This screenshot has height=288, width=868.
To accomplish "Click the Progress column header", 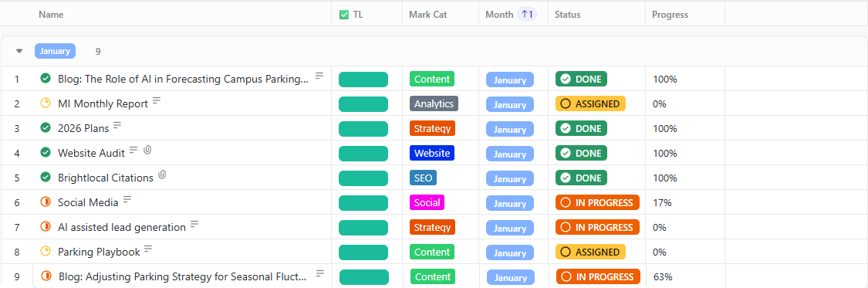I will pos(670,15).
